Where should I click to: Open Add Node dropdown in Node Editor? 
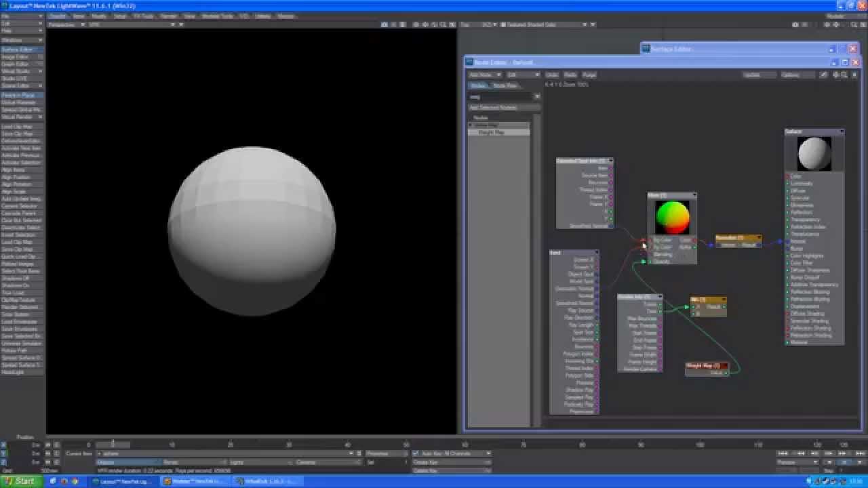pos(485,75)
